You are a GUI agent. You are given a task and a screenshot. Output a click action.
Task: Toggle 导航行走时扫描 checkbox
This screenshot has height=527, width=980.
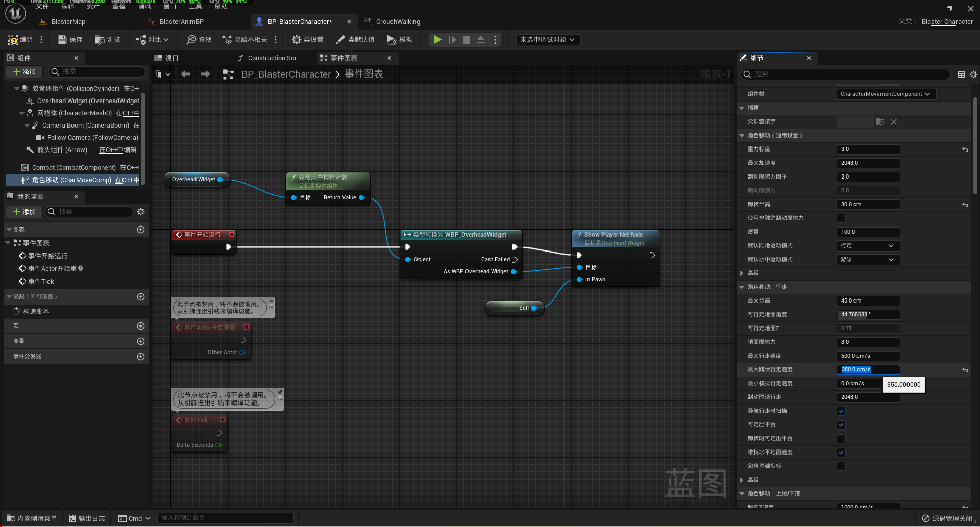[x=841, y=411]
